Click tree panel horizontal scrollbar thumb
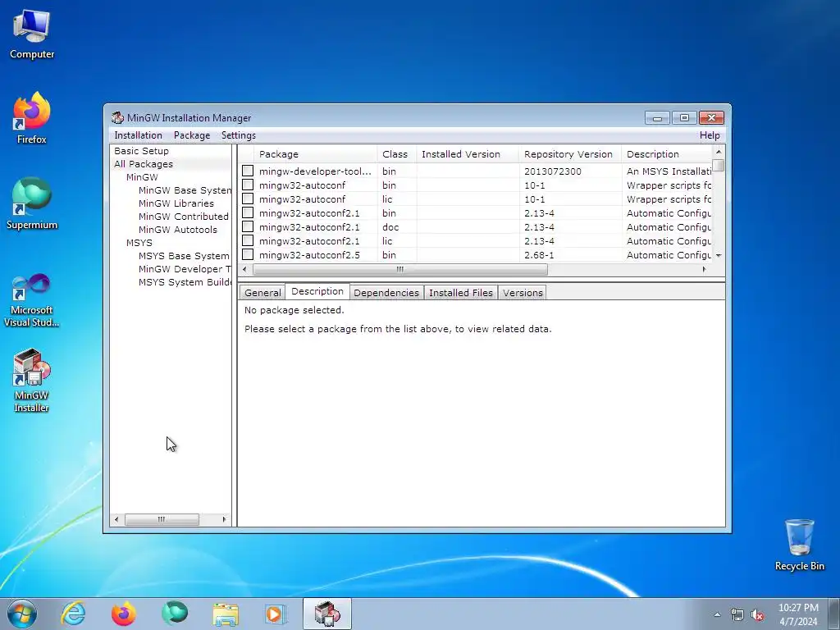This screenshot has height=630, width=840. pyautogui.click(x=162, y=519)
